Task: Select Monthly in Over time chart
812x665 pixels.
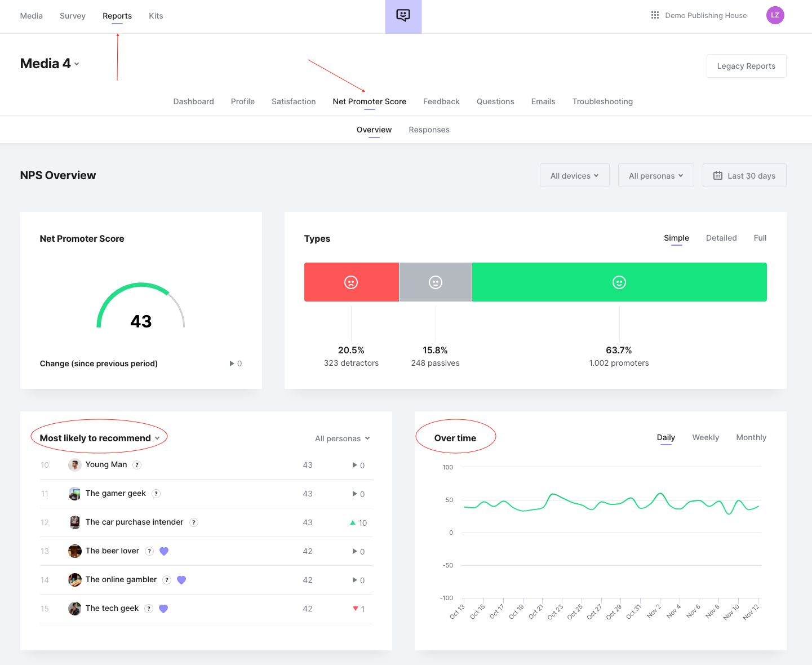Action: [x=751, y=437]
